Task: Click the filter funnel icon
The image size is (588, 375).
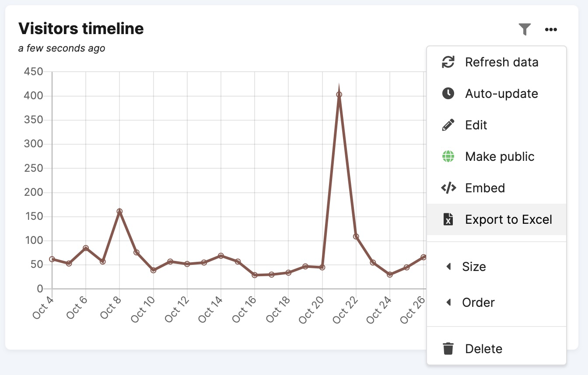Action: (x=525, y=29)
